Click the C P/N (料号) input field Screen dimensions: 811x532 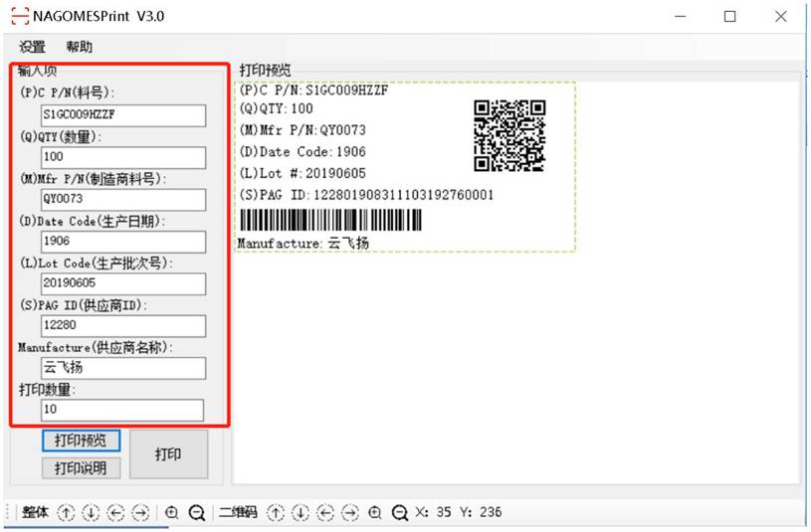(122, 115)
